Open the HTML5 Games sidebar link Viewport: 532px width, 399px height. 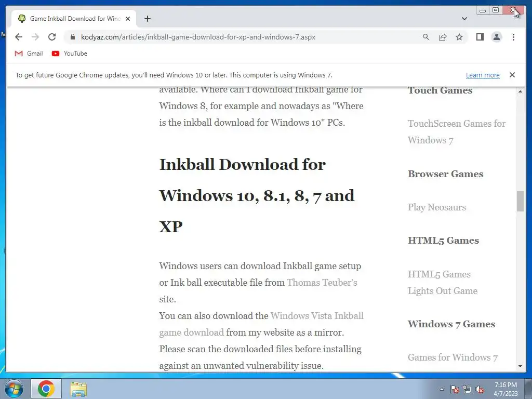point(439,274)
